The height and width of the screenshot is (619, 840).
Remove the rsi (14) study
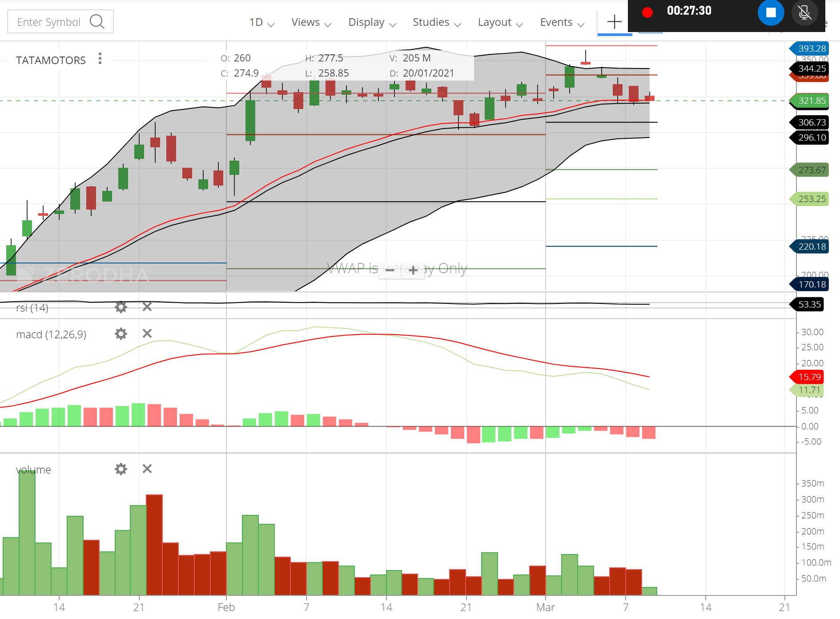pos(147,307)
